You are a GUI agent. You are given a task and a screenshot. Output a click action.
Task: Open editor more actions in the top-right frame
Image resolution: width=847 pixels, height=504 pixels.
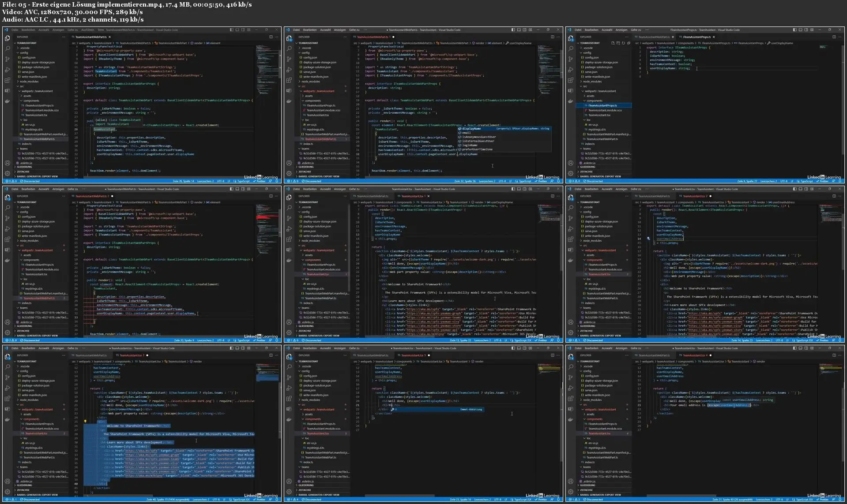coord(840,37)
